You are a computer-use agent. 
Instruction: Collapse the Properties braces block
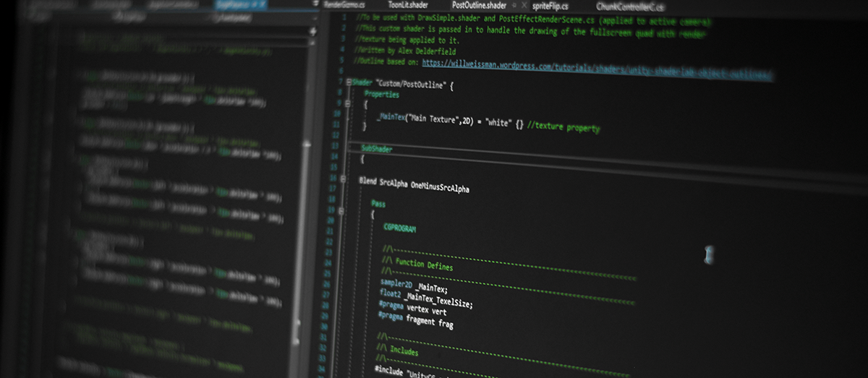[x=348, y=103]
